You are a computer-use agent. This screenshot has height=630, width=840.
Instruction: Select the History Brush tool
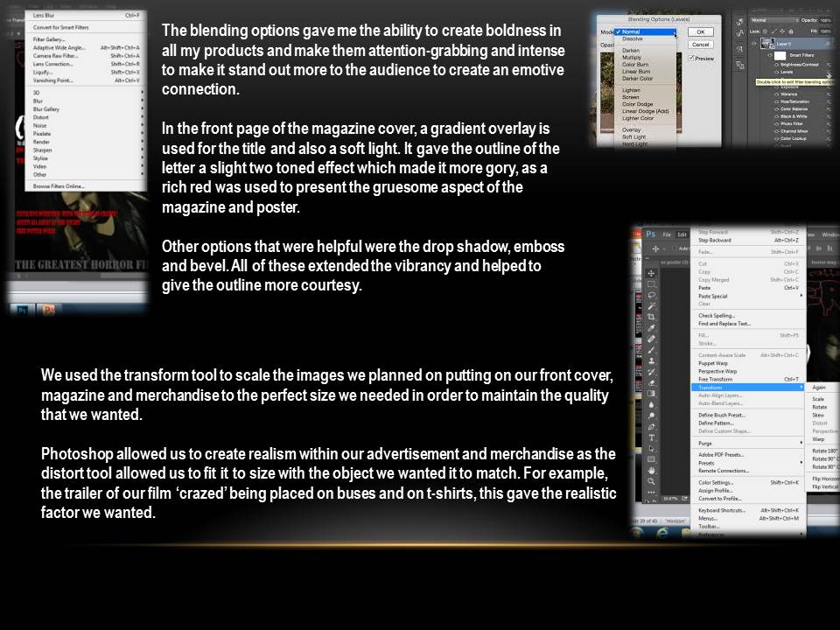(651, 371)
